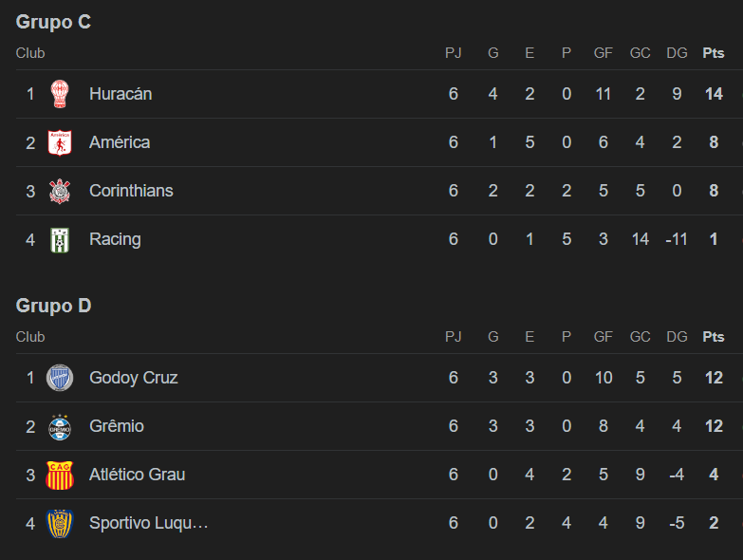Image resolution: width=743 pixels, height=560 pixels.
Task: Select the truncated Sportivo Luqu… team name
Action: pyautogui.click(x=149, y=523)
